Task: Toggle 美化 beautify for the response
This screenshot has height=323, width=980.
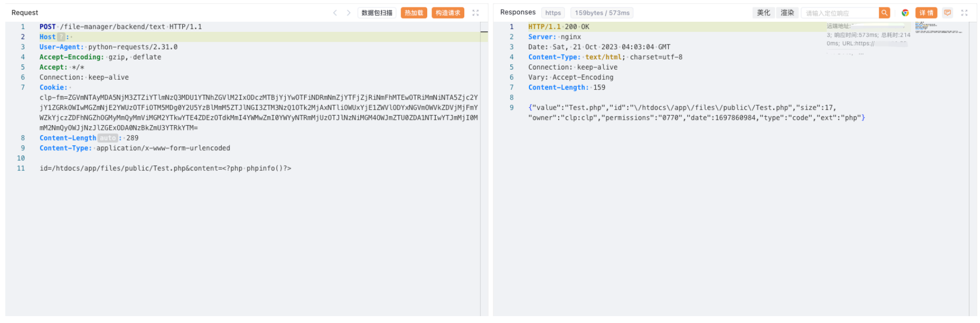Action: (763, 13)
